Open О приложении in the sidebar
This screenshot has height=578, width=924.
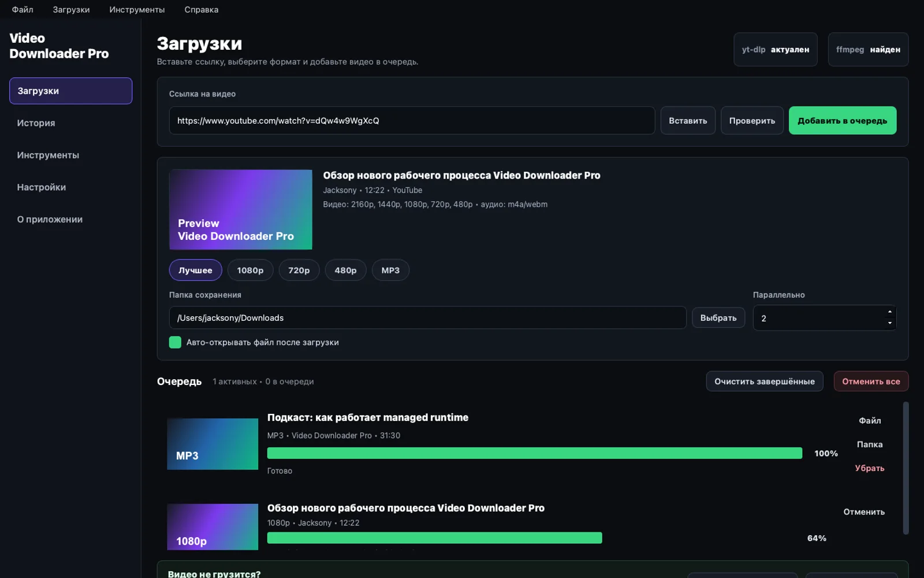[x=70, y=219]
